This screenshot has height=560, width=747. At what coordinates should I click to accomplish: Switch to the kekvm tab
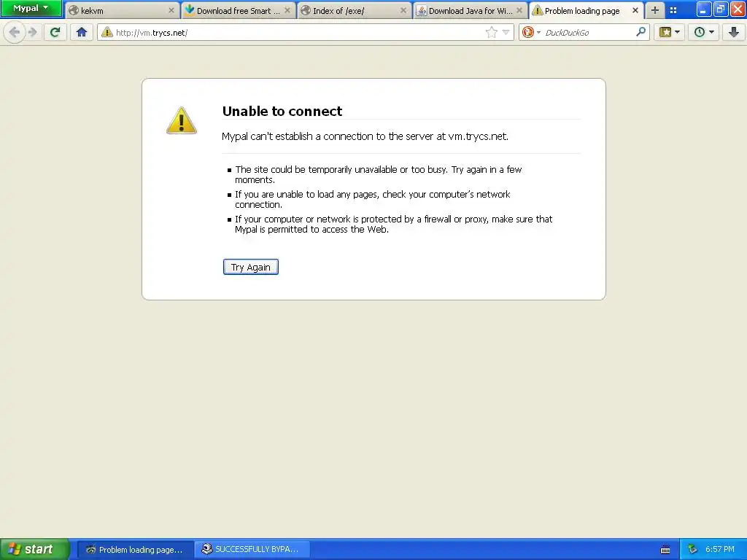pos(122,10)
